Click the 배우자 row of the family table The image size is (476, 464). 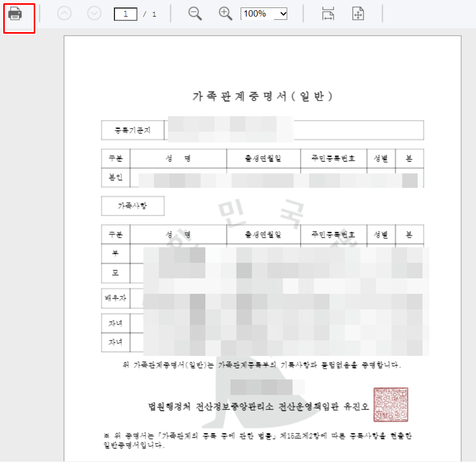(116, 298)
